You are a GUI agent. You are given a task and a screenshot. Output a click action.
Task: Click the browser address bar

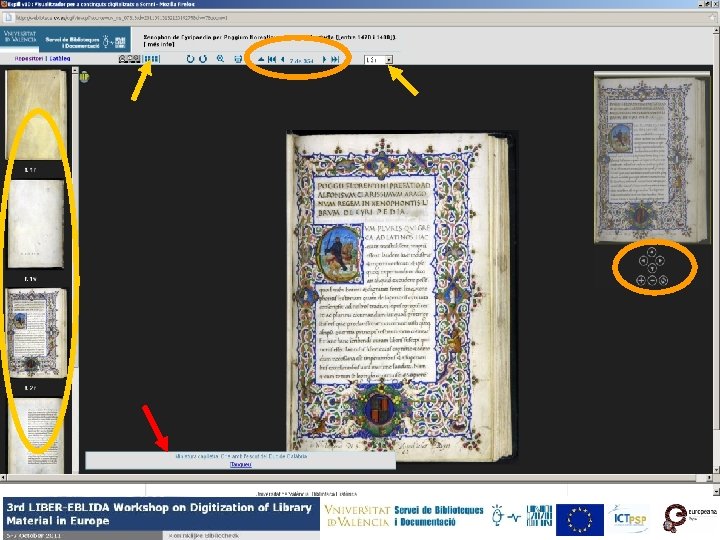pos(358,18)
